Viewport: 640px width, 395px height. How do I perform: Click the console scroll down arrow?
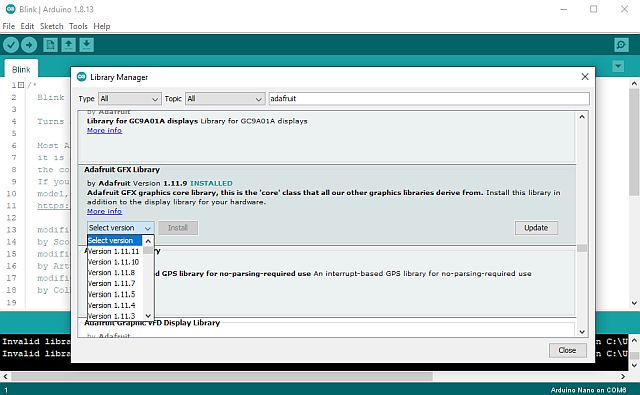point(634,365)
